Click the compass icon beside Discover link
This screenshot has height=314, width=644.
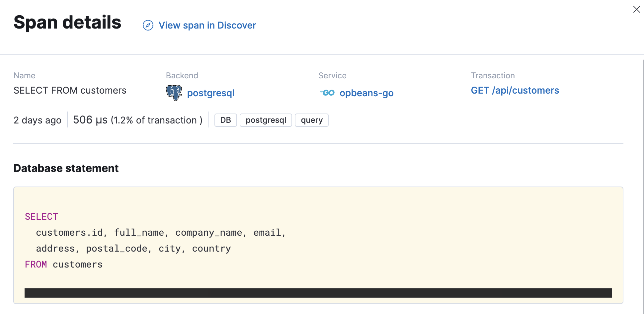tap(148, 25)
